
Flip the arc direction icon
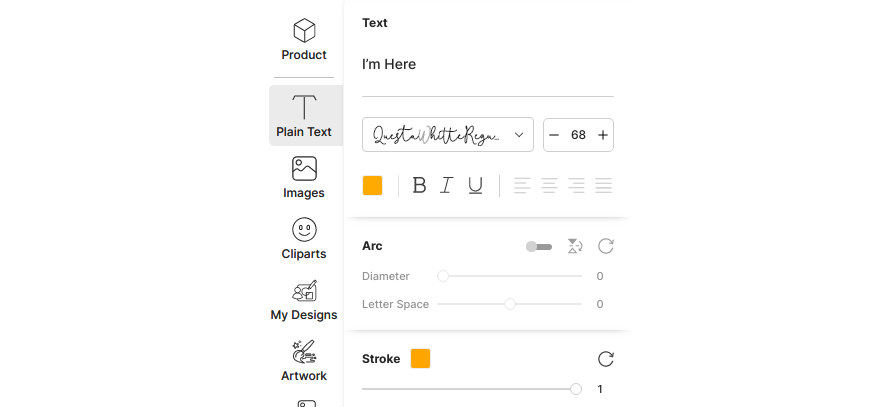(x=574, y=246)
